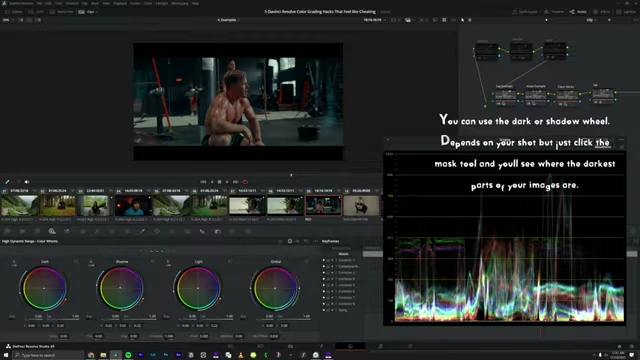Click the Windows taskbar search box

click(x=48, y=355)
